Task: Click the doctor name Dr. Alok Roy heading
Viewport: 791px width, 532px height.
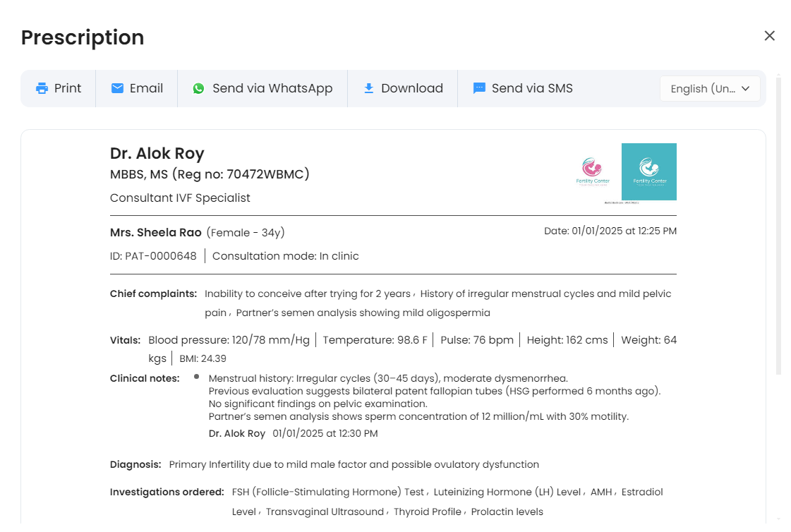Action: [x=157, y=154]
